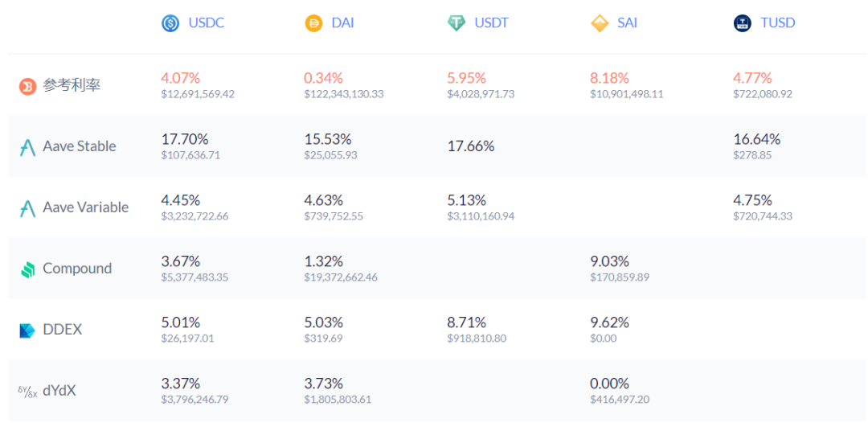Click the 8.18% SAI reference rate
The width and height of the screenshot is (868, 423).
[x=609, y=78]
